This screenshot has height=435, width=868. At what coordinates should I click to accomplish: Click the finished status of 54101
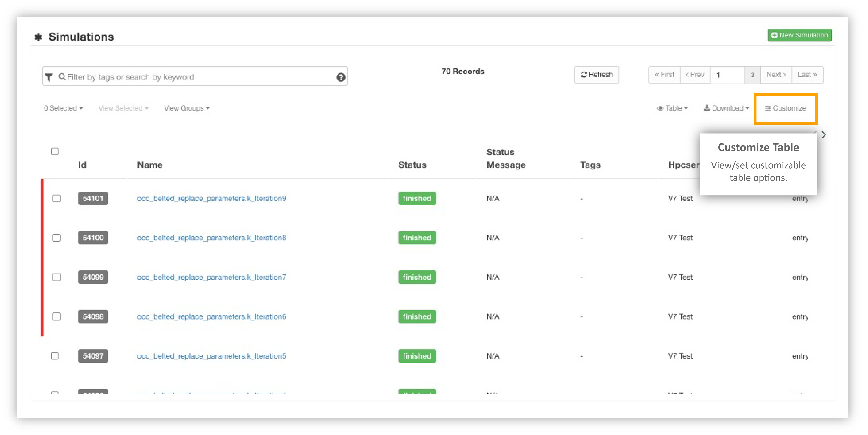coord(417,198)
